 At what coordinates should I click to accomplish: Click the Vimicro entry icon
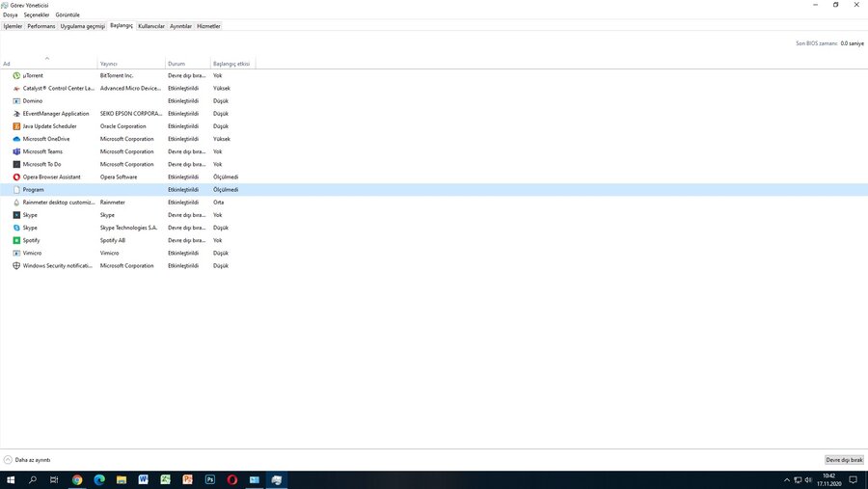16,253
